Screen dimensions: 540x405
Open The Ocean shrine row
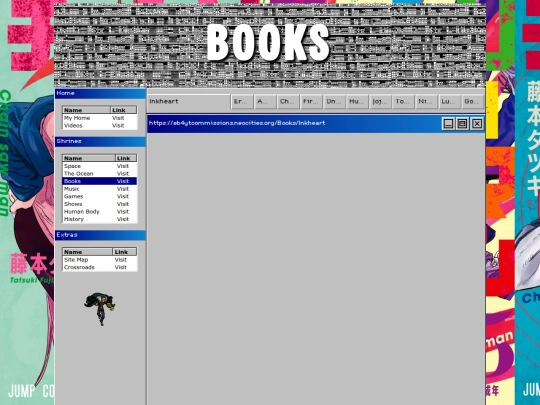[100, 174]
